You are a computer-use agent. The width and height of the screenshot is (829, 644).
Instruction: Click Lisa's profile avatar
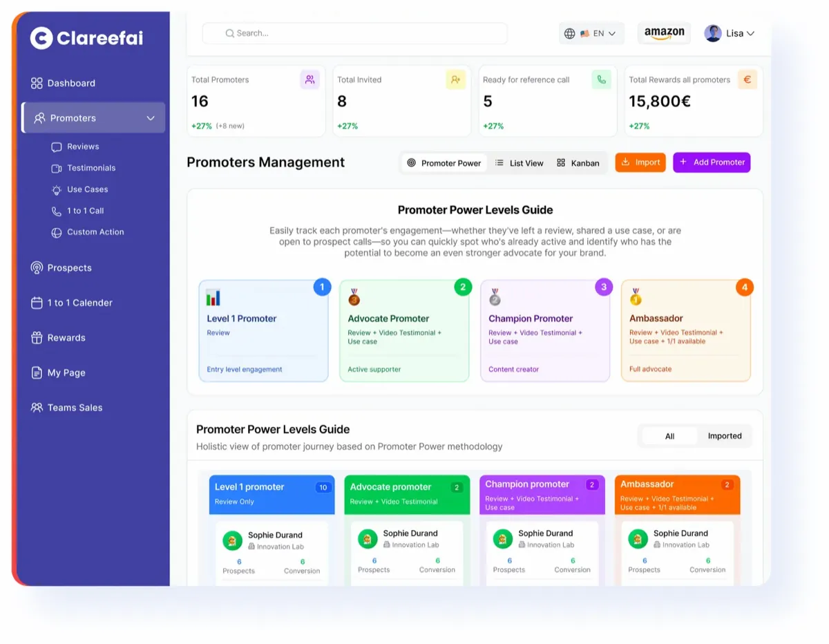tap(713, 33)
